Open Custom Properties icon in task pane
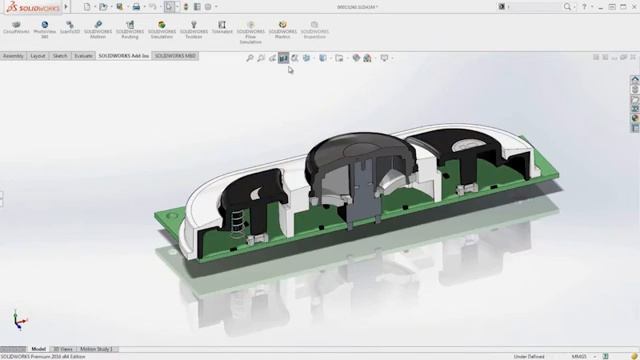Screen dimensions: 640x360 (x=635, y=128)
